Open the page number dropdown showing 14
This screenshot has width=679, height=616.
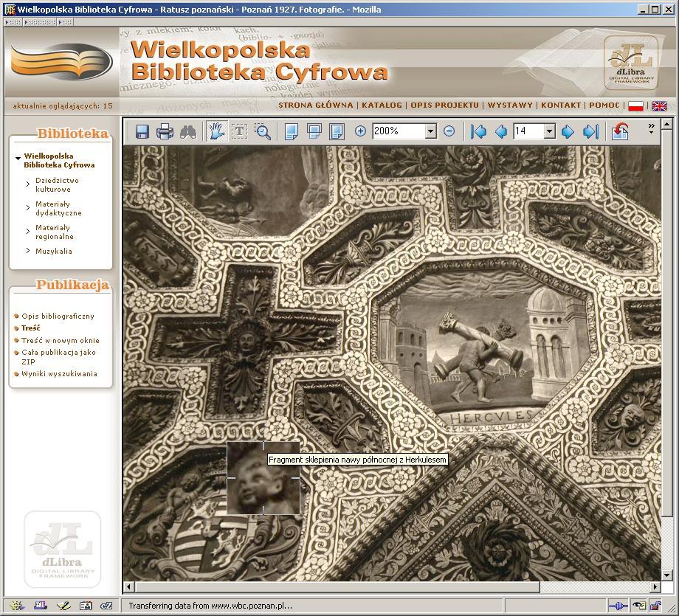(550, 131)
